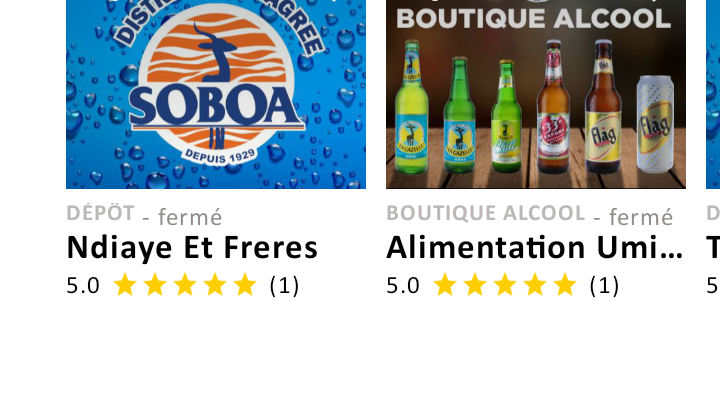Image resolution: width=720 pixels, height=400 pixels.
Task: Click the fermé status beside DÉPÔT
Action: (190, 217)
